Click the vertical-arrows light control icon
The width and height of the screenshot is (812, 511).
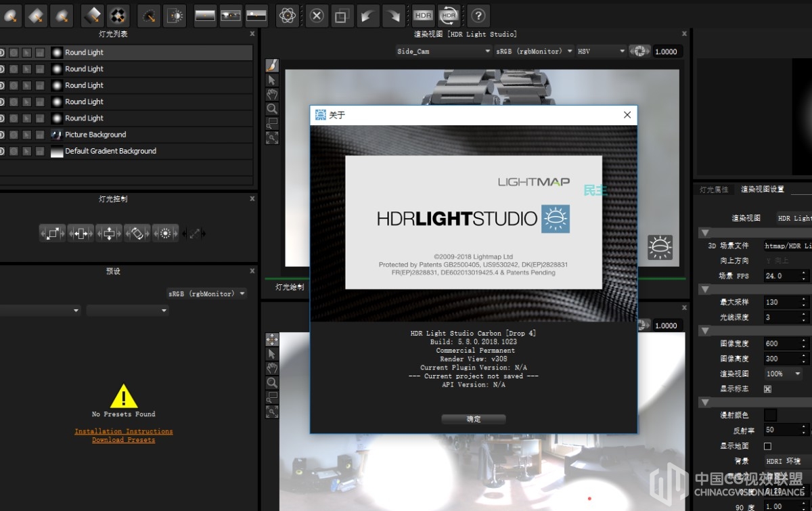108,233
